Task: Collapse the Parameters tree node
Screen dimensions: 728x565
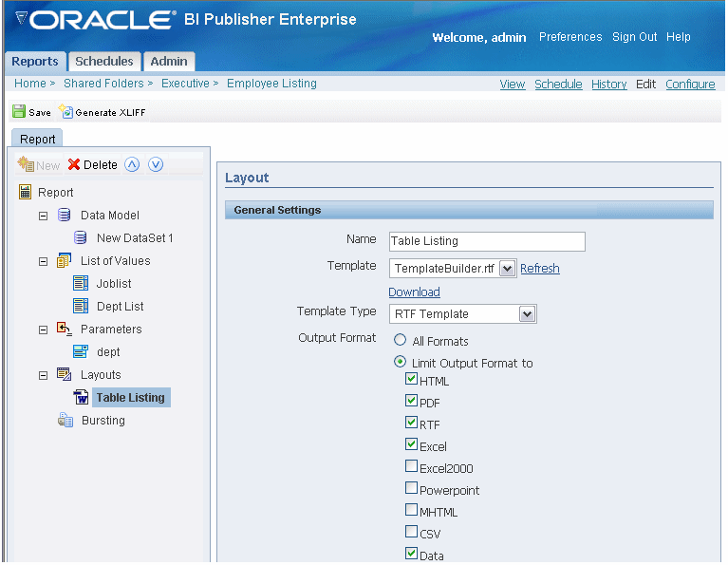Action: pyautogui.click(x=43, y=330)
